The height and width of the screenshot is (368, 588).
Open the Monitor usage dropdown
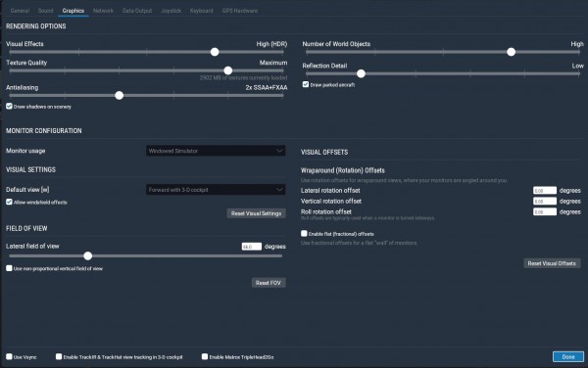coord(216,151)
